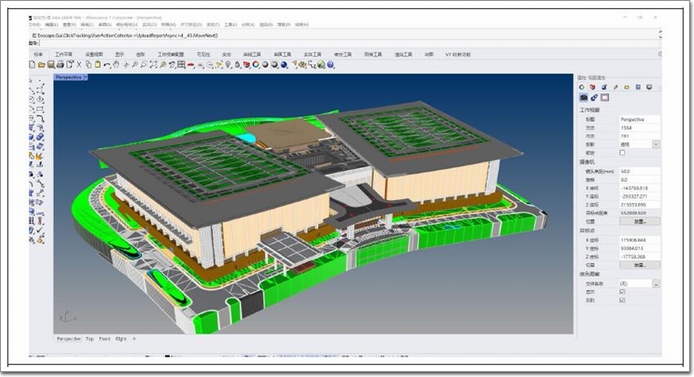Click the camera location Place button
This screenshot has height=377, width=694.
pyautogui.click(x=640, y=221)
